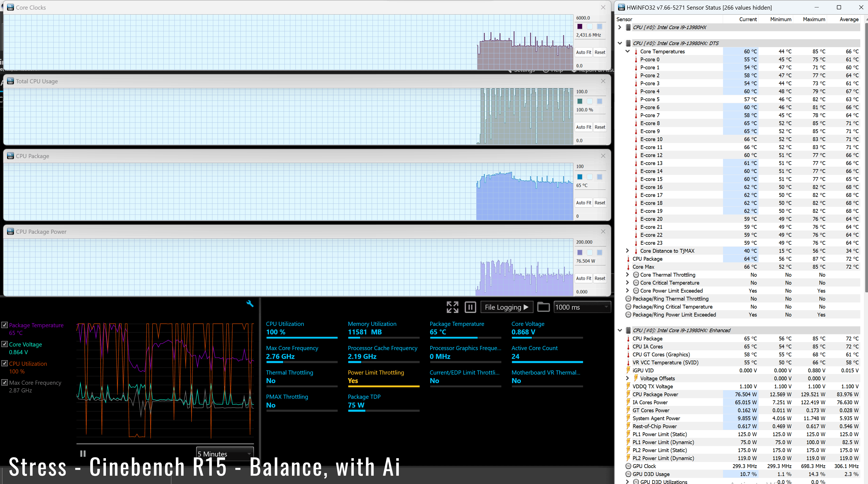Open the 5 Minutes time range dropdown
The width and height of the screenshot is (868, 484).
tap(225, 453)
